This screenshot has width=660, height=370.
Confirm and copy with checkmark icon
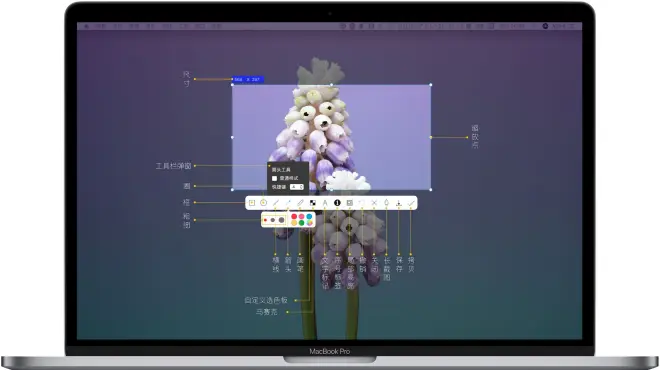click(411, 203)
